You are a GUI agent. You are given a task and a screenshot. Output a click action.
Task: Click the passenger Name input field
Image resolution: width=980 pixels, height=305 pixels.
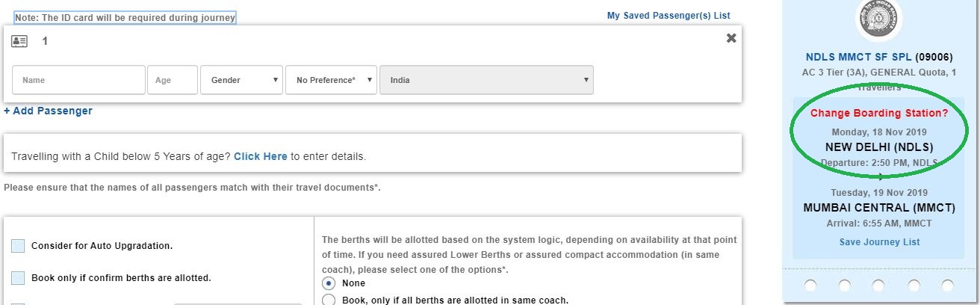pos(79,80)
